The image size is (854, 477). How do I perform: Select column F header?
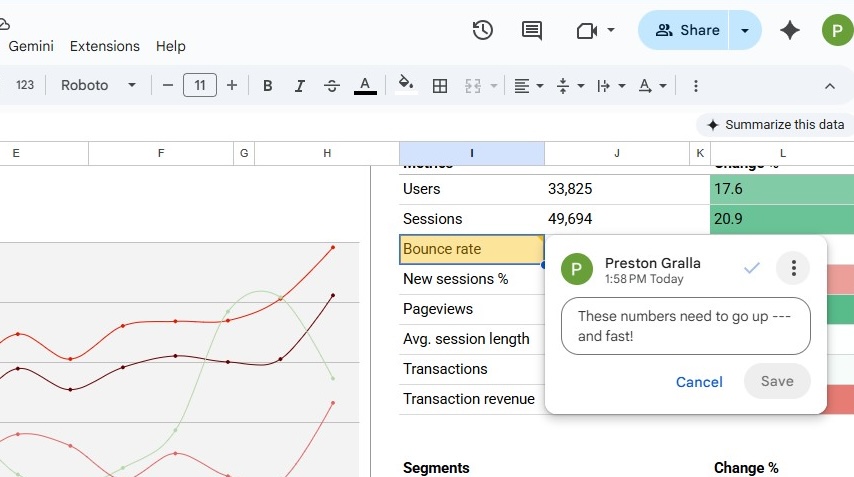[x=161, y=153]
